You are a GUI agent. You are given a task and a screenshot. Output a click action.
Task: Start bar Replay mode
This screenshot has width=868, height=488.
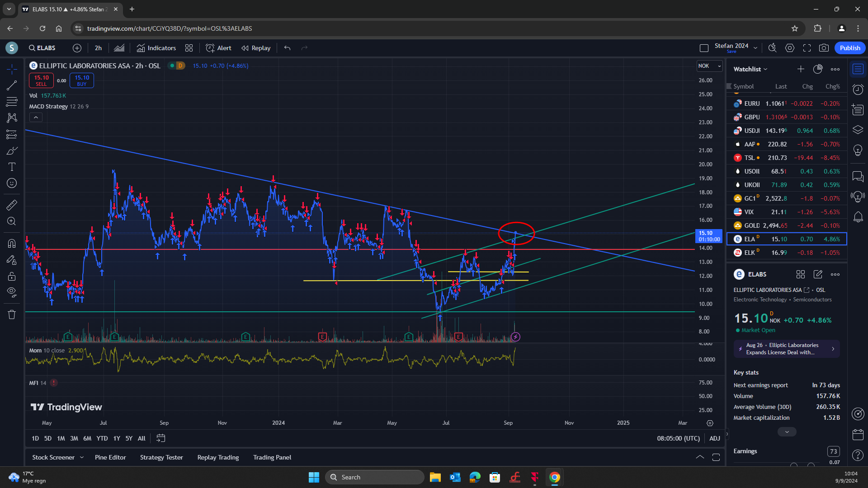coord(256,48)
